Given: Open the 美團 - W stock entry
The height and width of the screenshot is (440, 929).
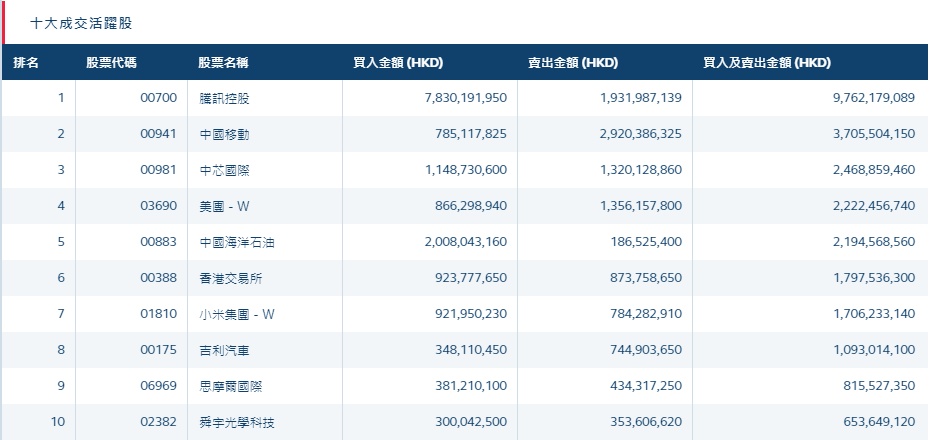Looking at the screenshot, I should (223, 206).
